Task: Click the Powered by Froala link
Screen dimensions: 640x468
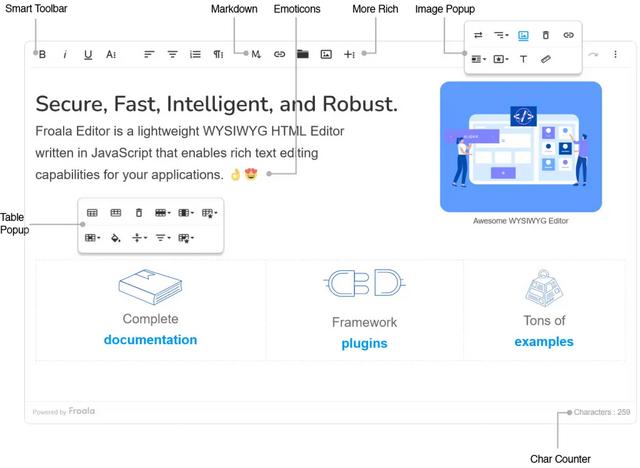Action: (64, 411)
